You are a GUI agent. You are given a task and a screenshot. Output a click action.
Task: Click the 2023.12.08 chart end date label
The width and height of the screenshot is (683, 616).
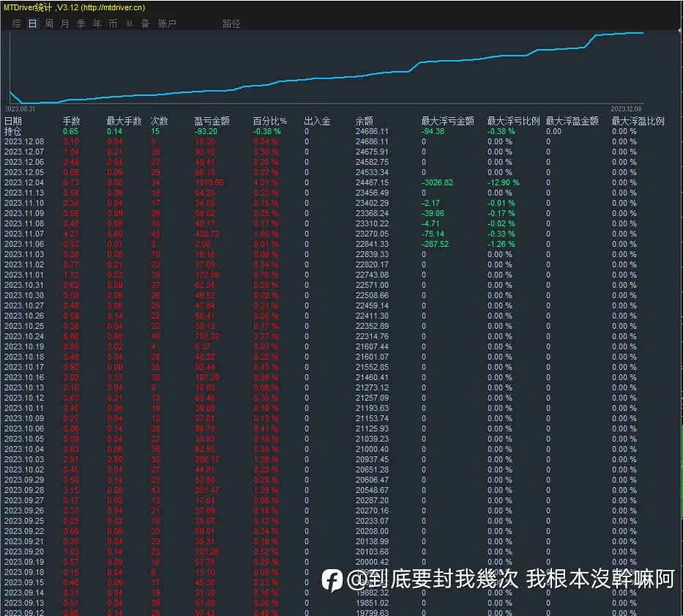626,108
